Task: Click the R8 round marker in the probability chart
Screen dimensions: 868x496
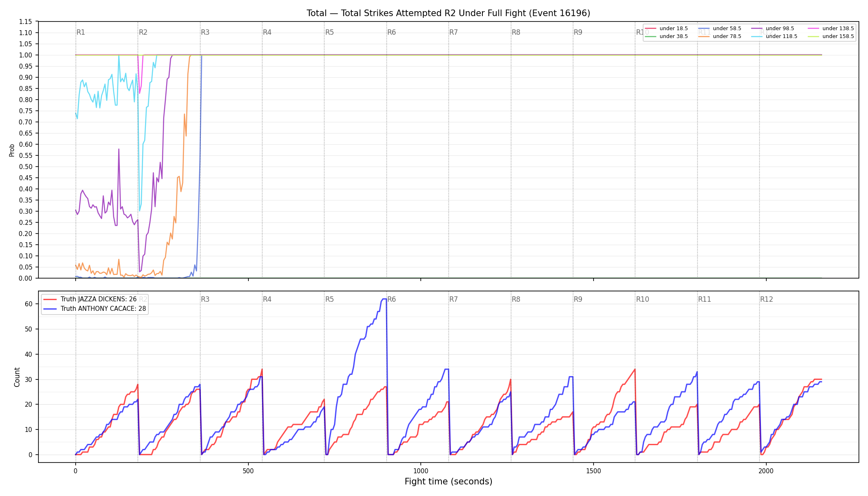Action: 516,32
